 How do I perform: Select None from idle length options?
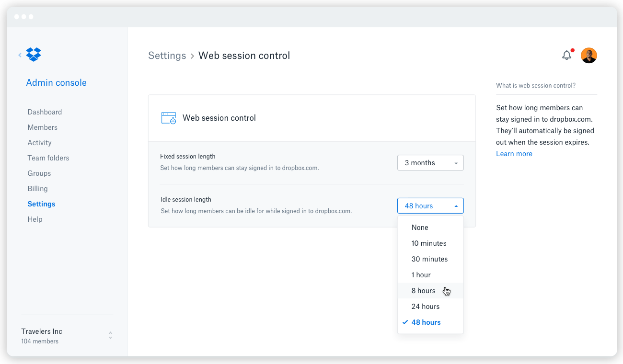pyautogui.click(x=420, y=227)
